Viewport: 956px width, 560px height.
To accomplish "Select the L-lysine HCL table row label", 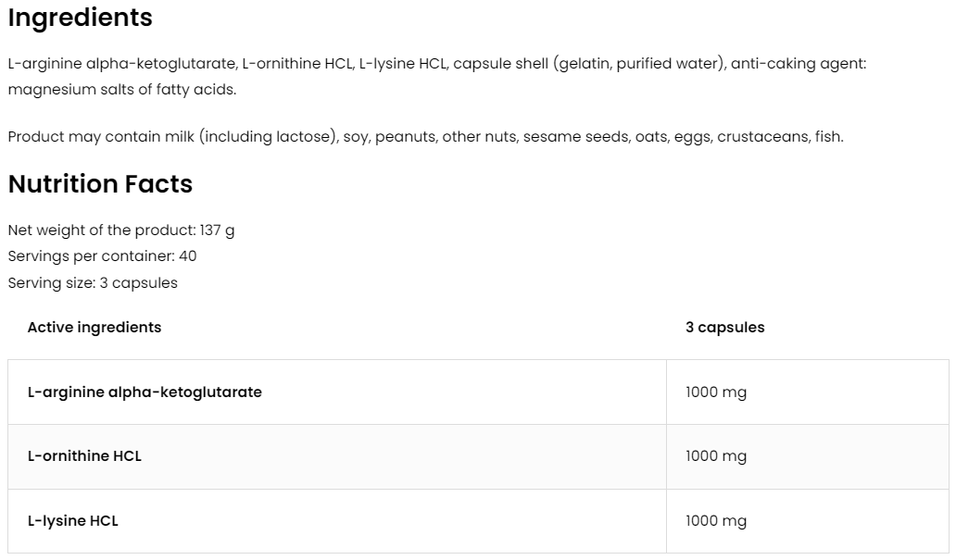I will point(73,521).
